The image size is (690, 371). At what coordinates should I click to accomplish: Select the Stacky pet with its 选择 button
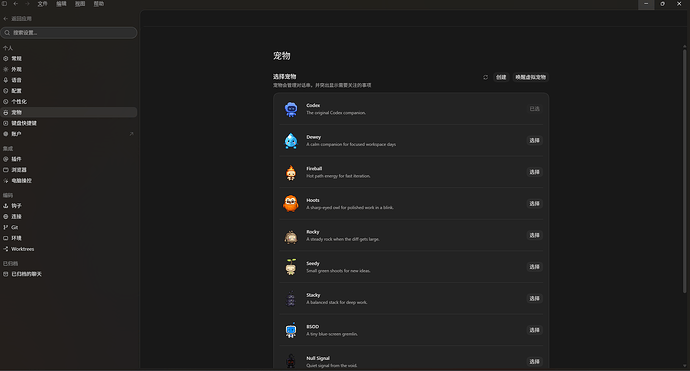(x=534, y=298)
